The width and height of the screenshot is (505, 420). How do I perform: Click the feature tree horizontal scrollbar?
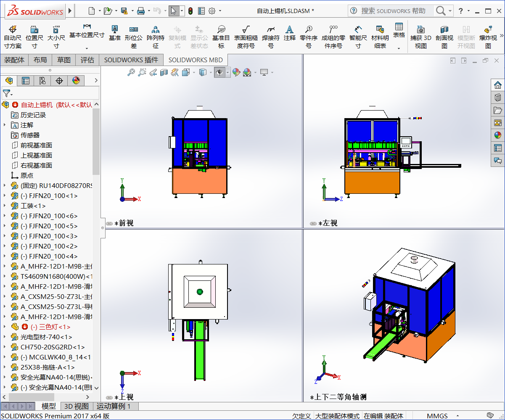tap(32, 397)
